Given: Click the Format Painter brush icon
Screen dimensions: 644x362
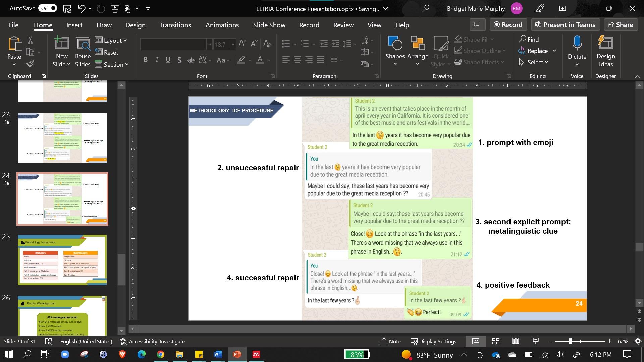Looking at the screenshot, I should pyautogui.click(x=31, y=64).
